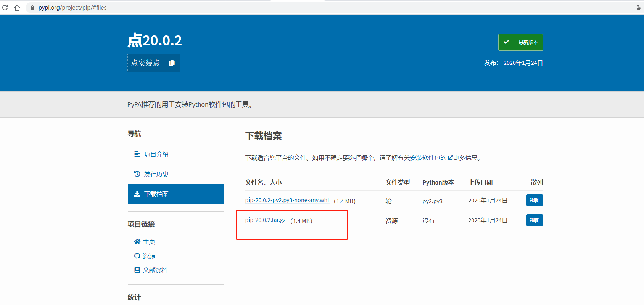This screenshot has height=305, width=644.
Task: Open the 资源 GitHub source link
Action: coord(149,256)
